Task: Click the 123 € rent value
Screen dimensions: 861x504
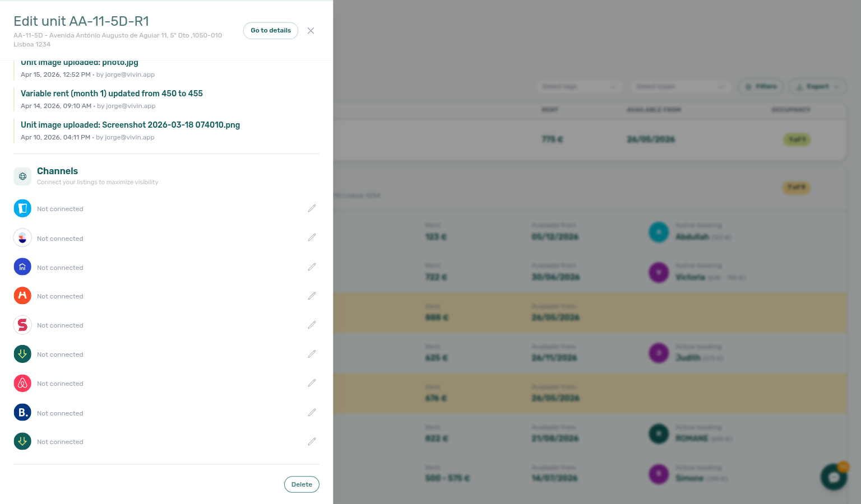Action: click(x=436, y=237)
